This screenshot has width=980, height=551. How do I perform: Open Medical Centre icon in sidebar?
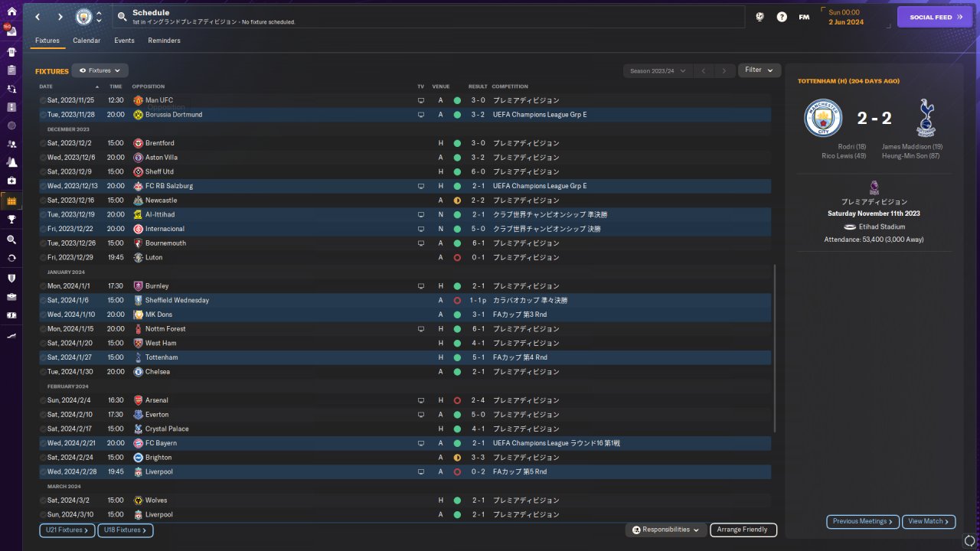tap(11, 181)
